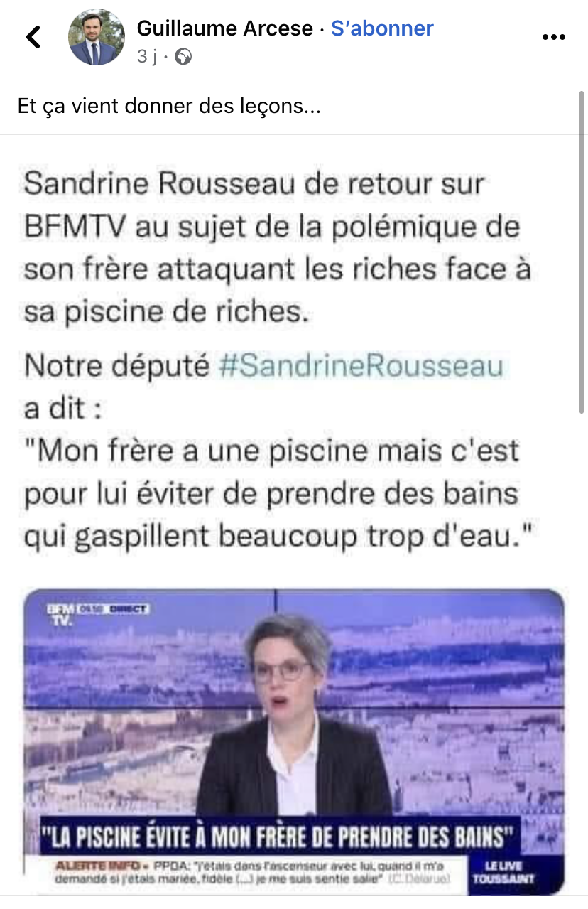
Task: Click the 3 j timestamp
Action: (147, 57)
